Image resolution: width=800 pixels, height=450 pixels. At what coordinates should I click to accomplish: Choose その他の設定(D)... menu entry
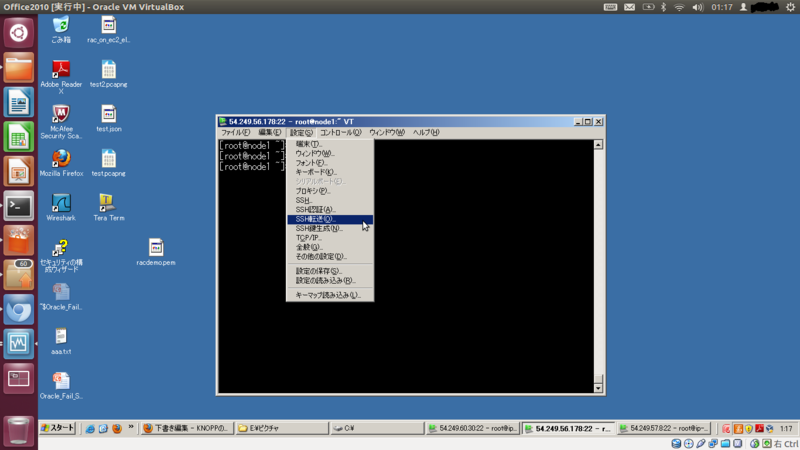[x=330, y=257]
